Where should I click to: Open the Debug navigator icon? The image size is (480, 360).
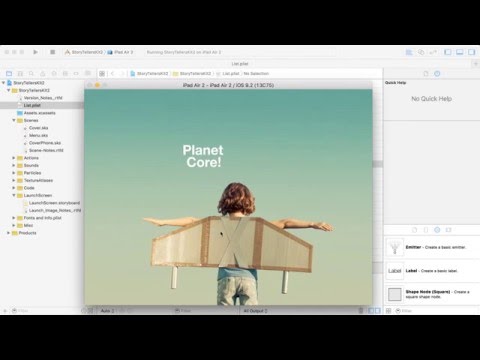tap(65, 73)
